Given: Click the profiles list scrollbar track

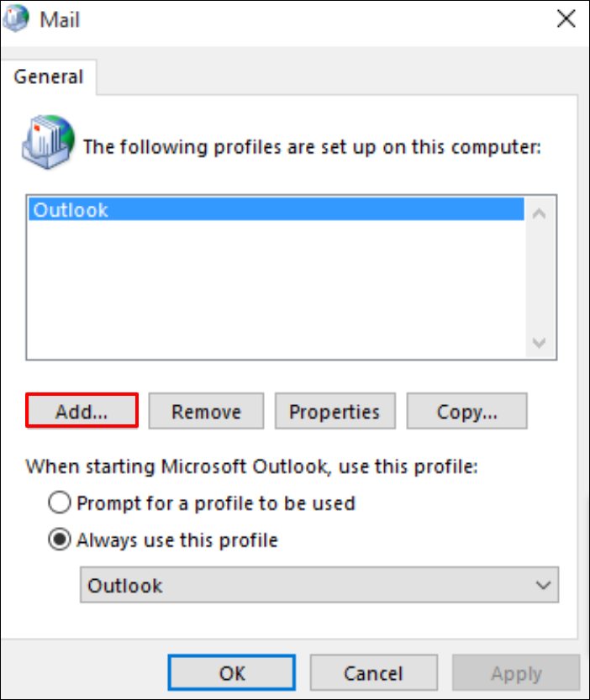Looking at the screenshot, I should tap(540, 277).
